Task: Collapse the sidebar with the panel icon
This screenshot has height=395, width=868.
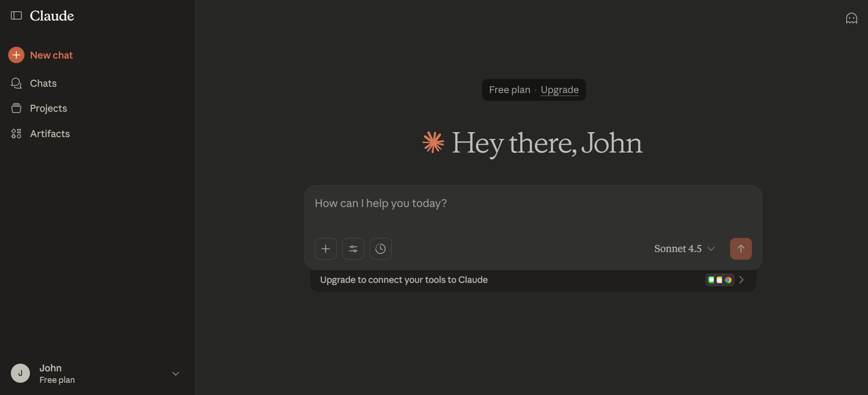Action: point(16,16)
